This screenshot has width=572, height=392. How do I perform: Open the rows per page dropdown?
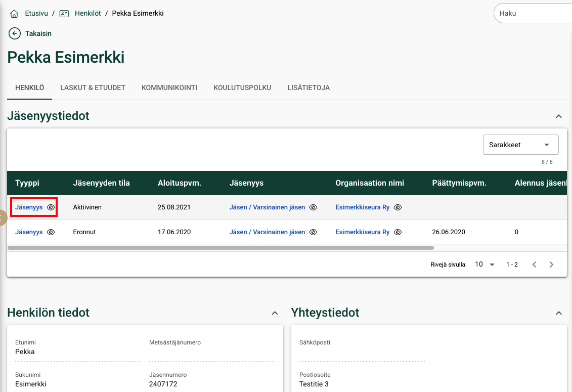coord(485,264)
